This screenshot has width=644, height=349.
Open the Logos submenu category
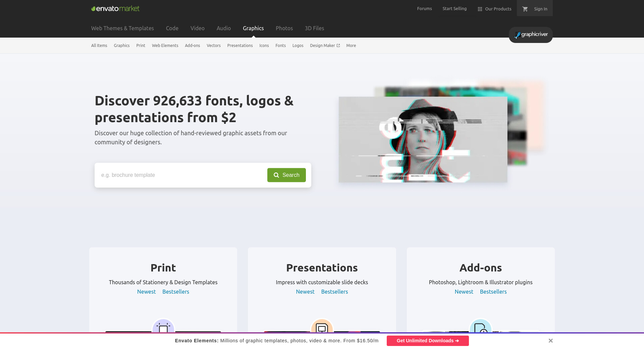coord(298,45)
